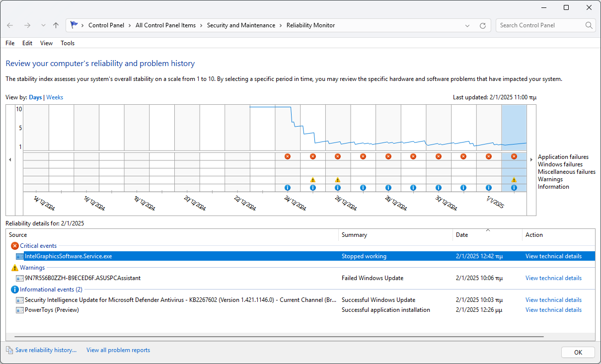Click the Up one level arrow
This screenshot has height=364, width=601.
pos(56,25)
